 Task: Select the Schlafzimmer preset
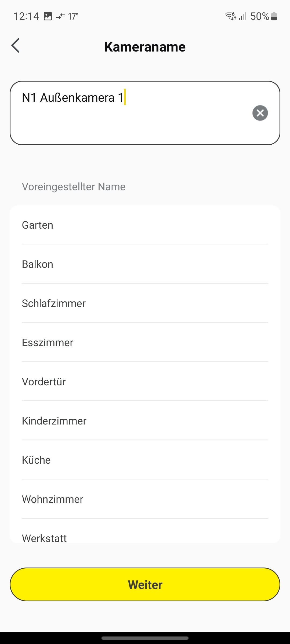click(145, 303)
